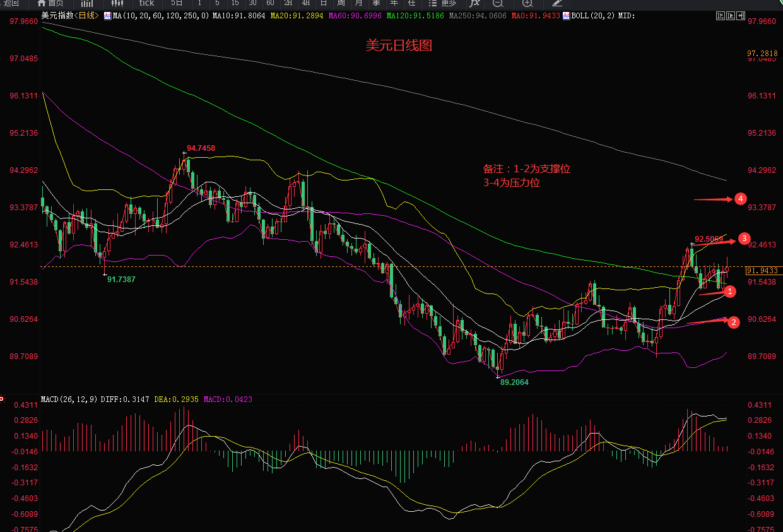The width and height of the screenshot is (783, 532).
Task: Open the bar chart type icon
Action: click(86, 3)
